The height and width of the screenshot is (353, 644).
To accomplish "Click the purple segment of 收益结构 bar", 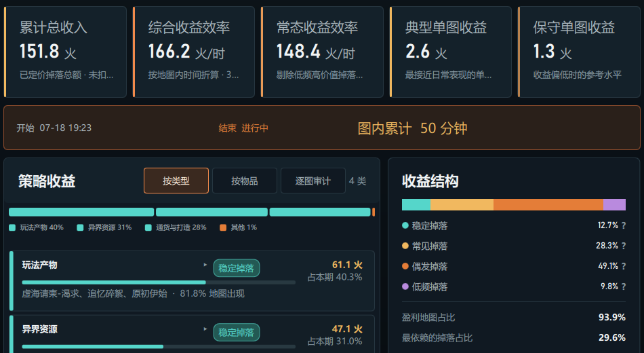I will coord(614,204).
